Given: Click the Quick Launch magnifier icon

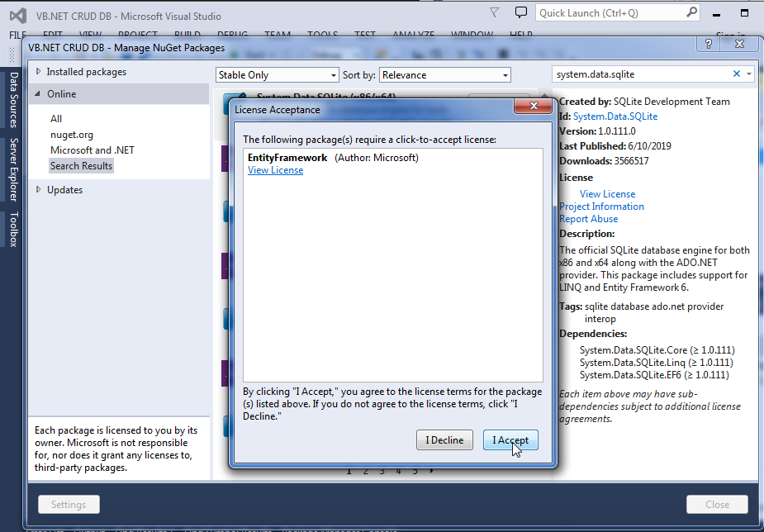Looking at the screenshot, I should [x=691, y=12].
